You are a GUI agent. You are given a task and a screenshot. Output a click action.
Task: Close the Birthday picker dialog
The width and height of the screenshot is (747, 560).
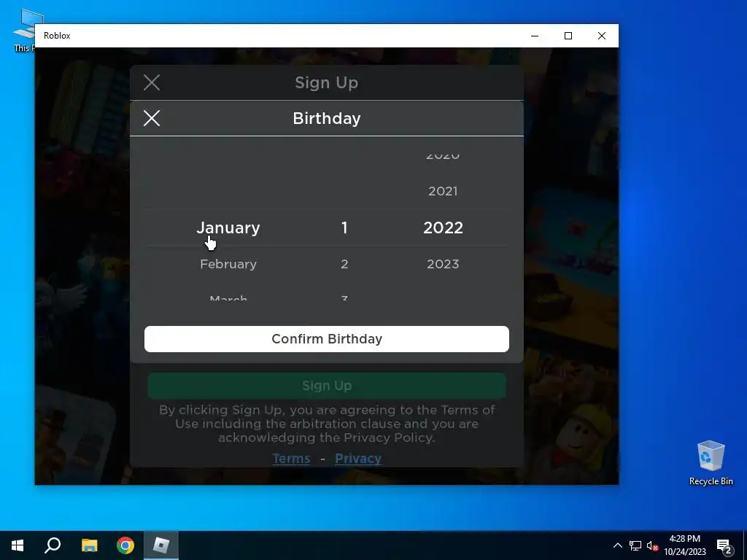[x=152, y=118]
